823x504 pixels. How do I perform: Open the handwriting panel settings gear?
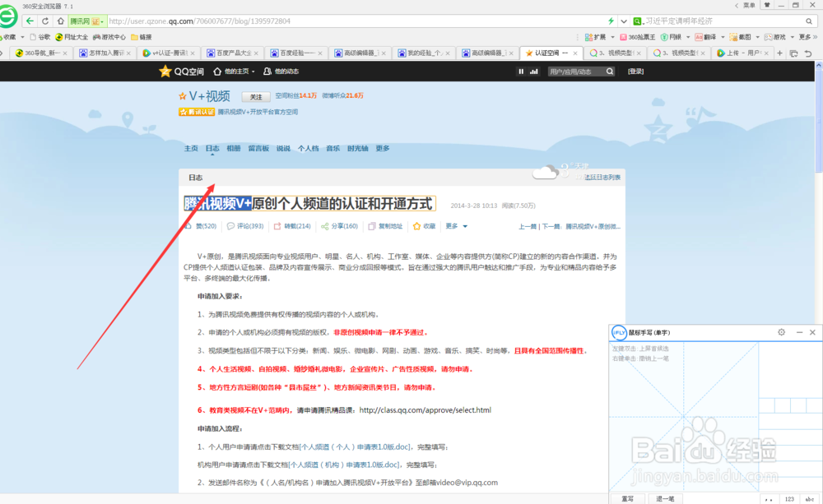pos(780,332)
